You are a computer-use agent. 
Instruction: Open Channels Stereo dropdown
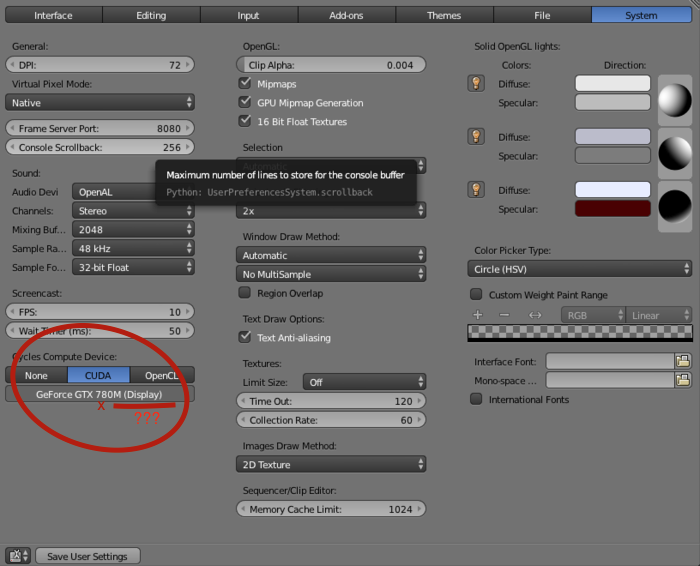[133, 210]
